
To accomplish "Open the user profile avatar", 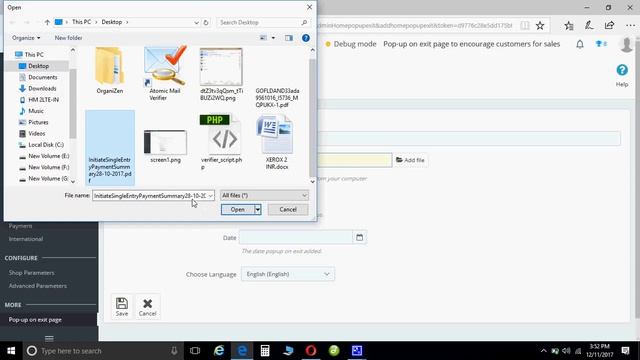I will point(626,44).
